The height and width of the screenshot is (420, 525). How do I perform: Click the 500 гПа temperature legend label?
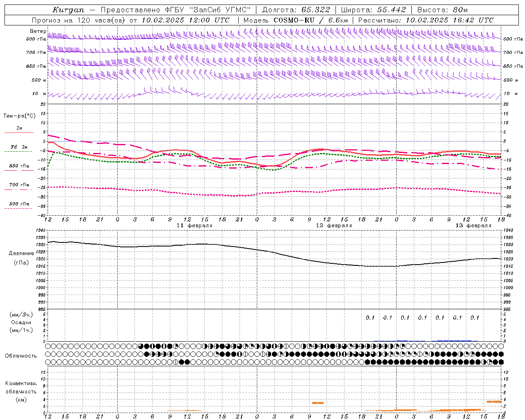tap(19, 204)
